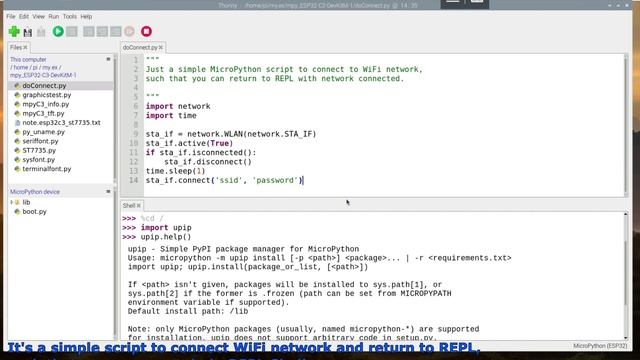Close the doConnect.py editor tab

click(x=161, y=48)
